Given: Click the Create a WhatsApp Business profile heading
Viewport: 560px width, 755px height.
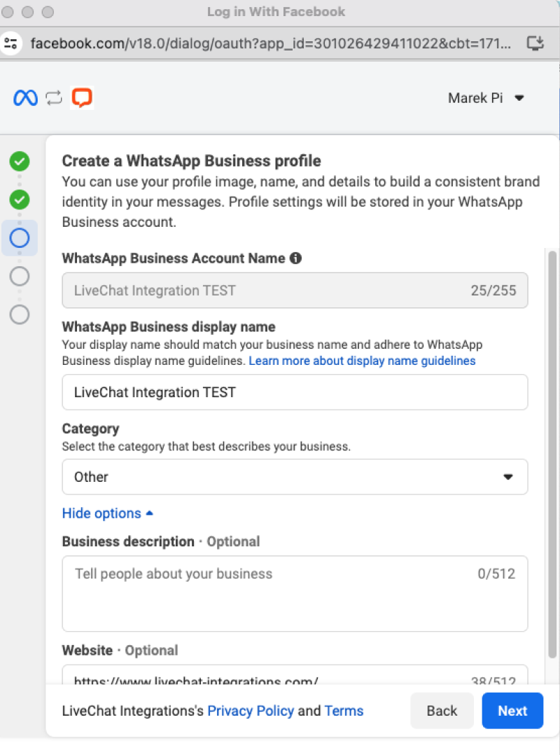Looking at the screenshot, I should click(x=192, y=161).
